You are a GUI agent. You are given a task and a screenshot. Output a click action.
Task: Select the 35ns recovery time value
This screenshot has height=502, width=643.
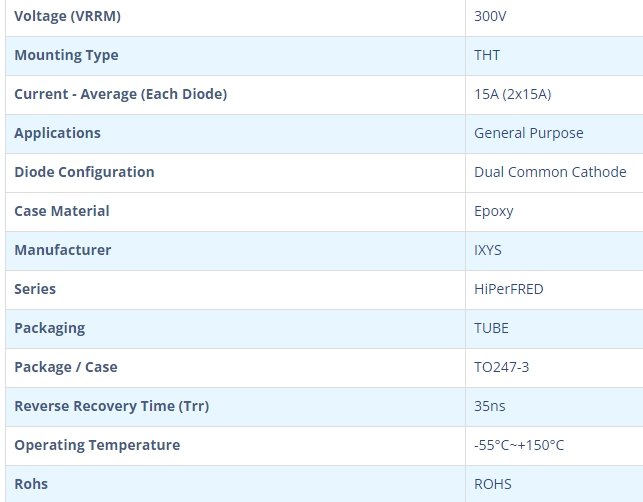pos(490,406)
